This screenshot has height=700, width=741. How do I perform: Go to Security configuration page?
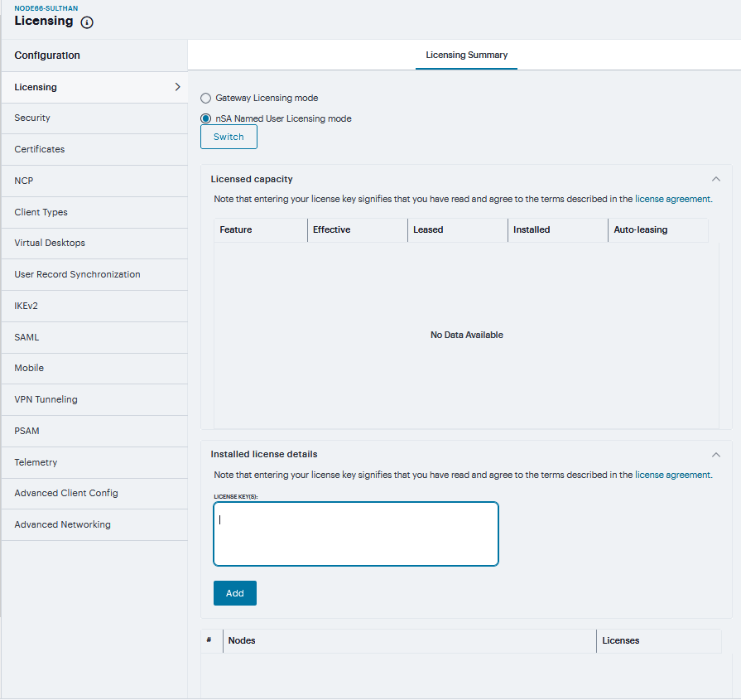[32, 118]
